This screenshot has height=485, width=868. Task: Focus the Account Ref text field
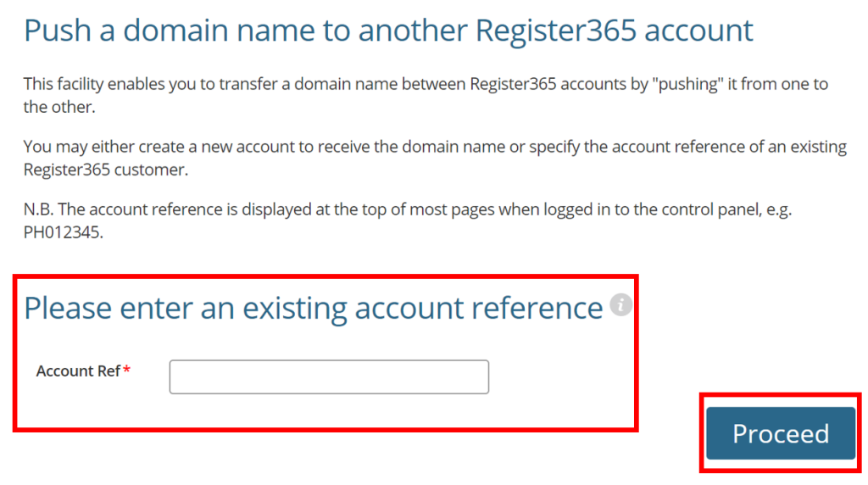[x=329, y=377]
